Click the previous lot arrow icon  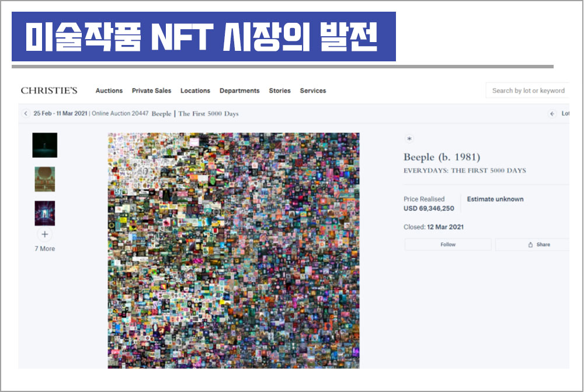tap(552, 114)
